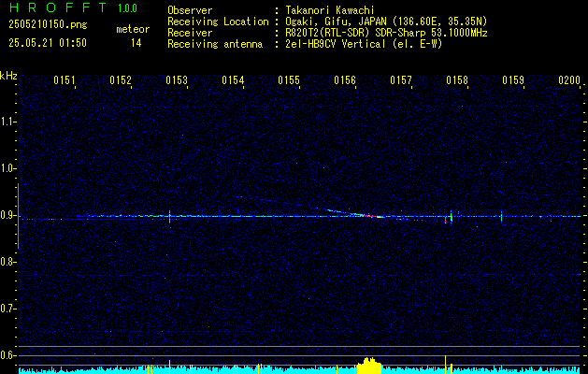Click the red-yellow meteor echo peak near 0156
This screenshot has height=374, width=588.
tap(371, 216)
